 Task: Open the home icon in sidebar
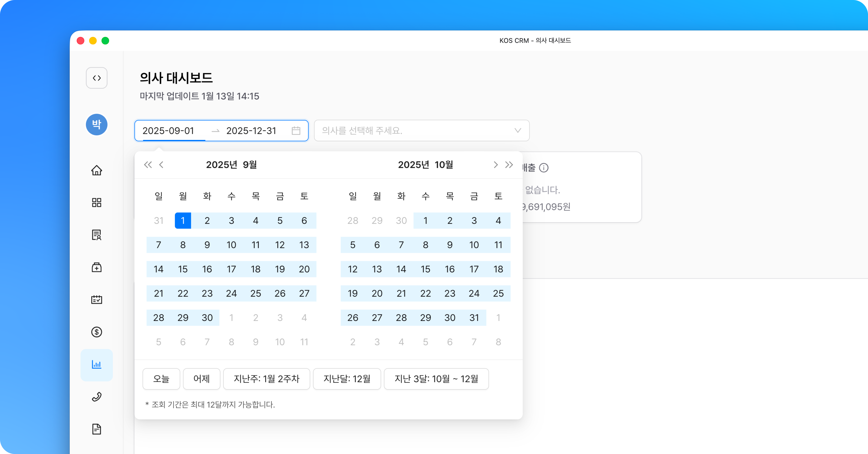click(96, 170)
